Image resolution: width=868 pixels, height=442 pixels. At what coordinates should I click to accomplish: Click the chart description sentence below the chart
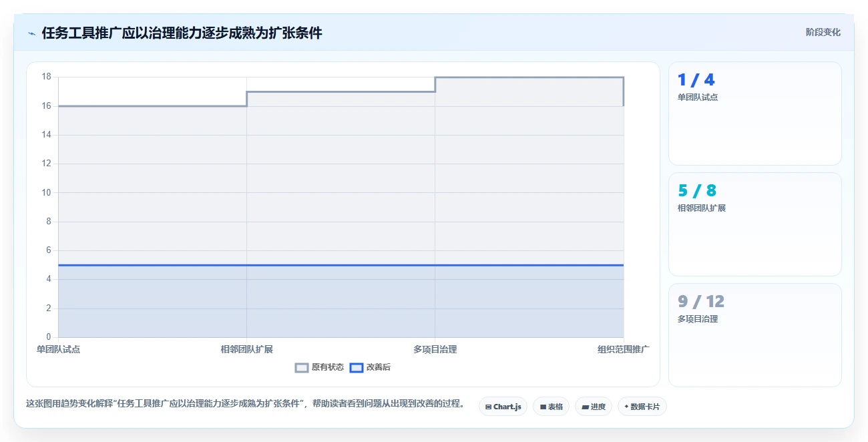pyautogui.click(x=245, y=404)
